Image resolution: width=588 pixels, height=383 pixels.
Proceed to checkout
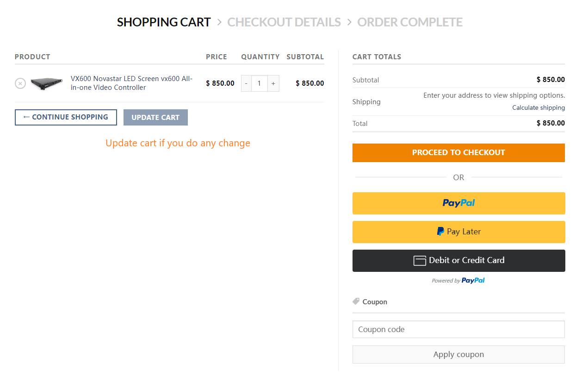click(x=458, y=153)
